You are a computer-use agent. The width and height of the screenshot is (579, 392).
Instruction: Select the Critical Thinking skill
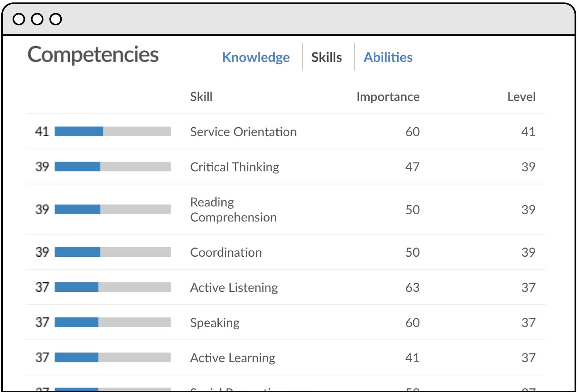pos(234,167)
